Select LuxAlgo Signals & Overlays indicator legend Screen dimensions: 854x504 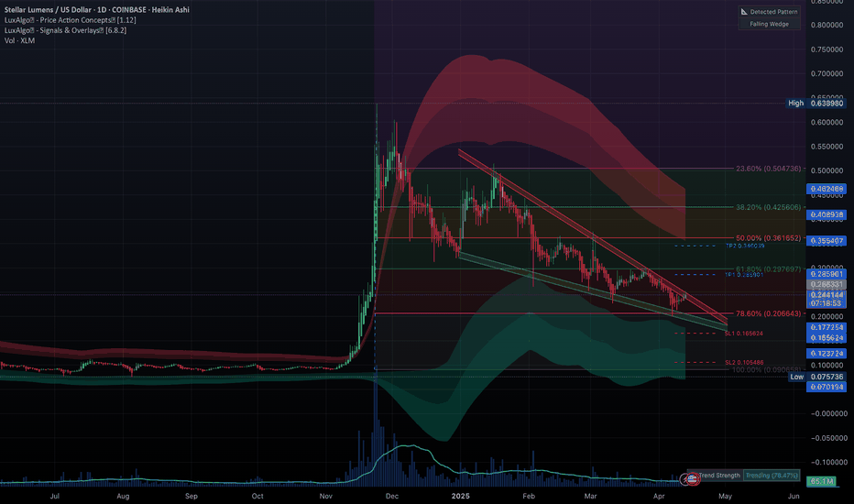coord(65,30)
